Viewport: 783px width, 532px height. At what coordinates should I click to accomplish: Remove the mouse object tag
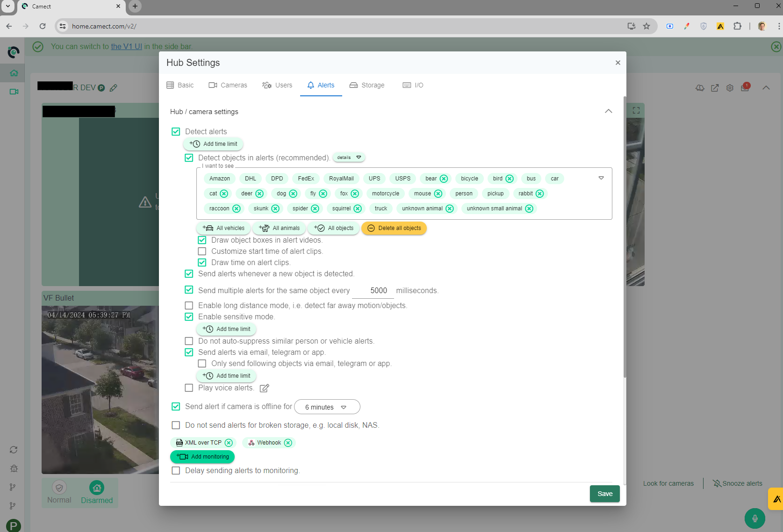pos(438,194)
